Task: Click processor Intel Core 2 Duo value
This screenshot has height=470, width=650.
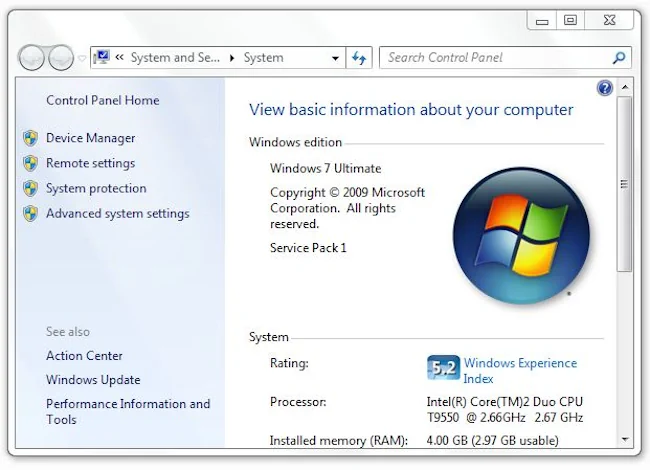Action: (x=505, y=409)
